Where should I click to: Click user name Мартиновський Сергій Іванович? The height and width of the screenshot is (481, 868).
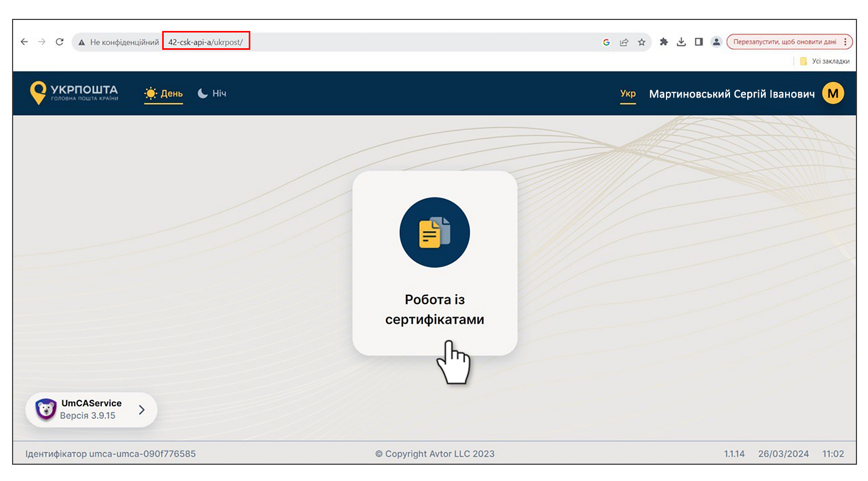(732, 94)
